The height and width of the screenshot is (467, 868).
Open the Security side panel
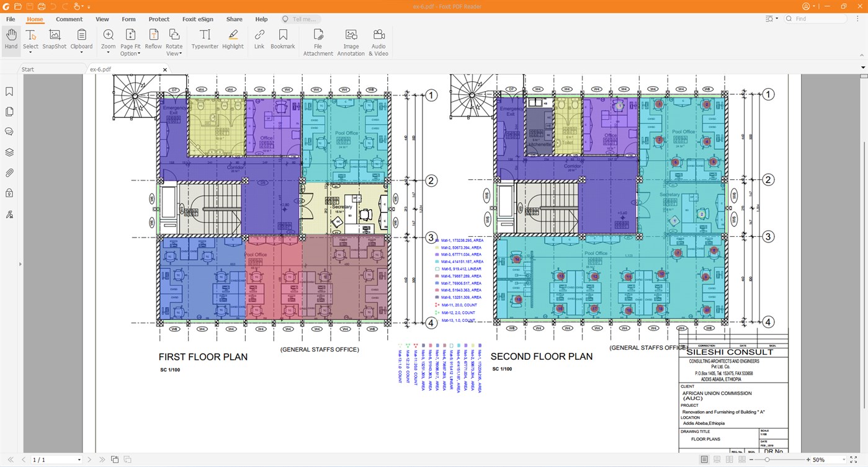pyautogui.click(x=9, y=193)
